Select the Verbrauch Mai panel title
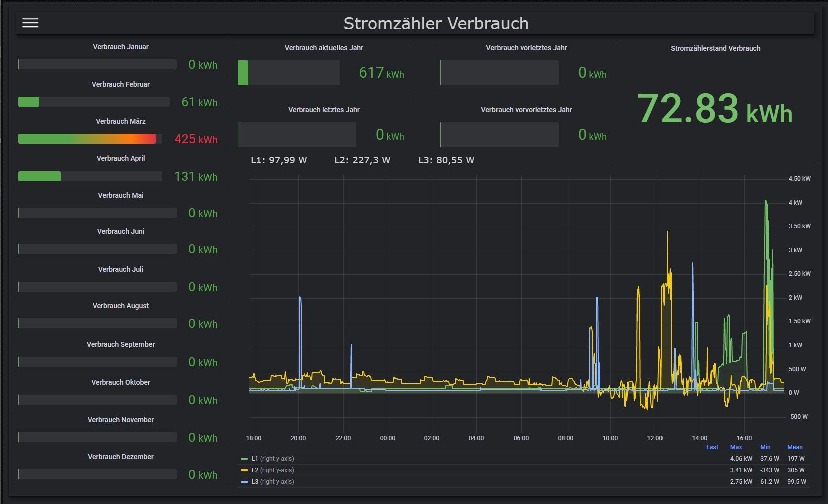 [x=121, y=195]
